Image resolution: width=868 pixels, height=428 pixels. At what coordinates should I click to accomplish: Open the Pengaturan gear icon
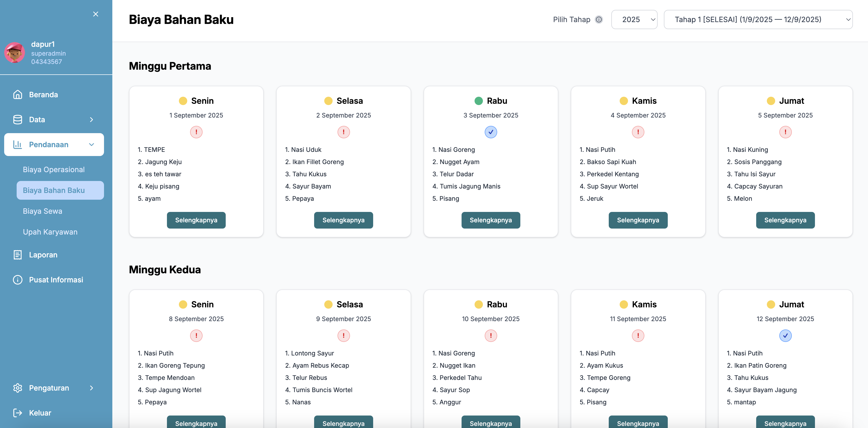click(18, 387)
